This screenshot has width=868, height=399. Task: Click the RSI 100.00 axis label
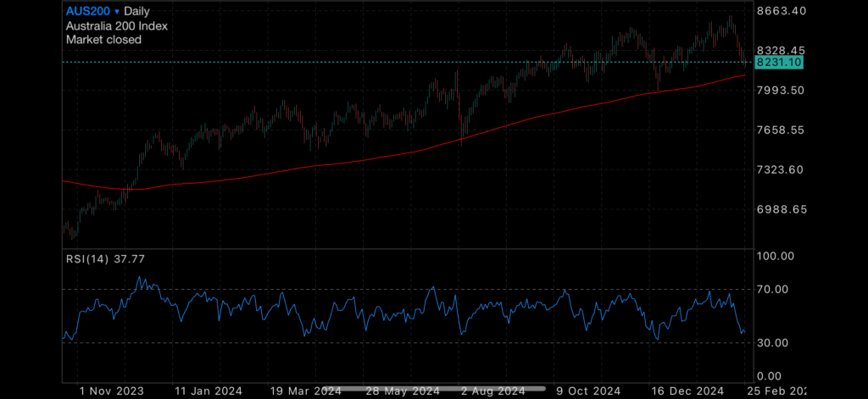coord(776,256)
